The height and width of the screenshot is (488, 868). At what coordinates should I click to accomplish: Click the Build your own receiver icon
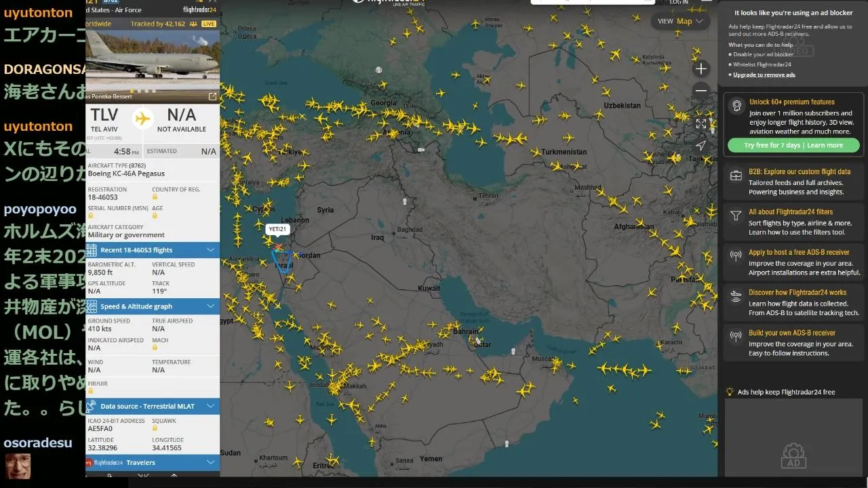(x=736, y=336)
